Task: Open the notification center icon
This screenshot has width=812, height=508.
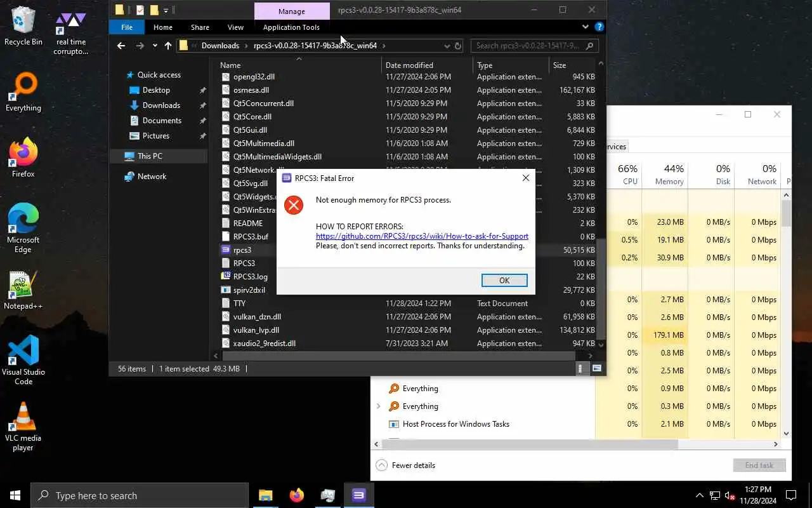Action: pos(791,495)
